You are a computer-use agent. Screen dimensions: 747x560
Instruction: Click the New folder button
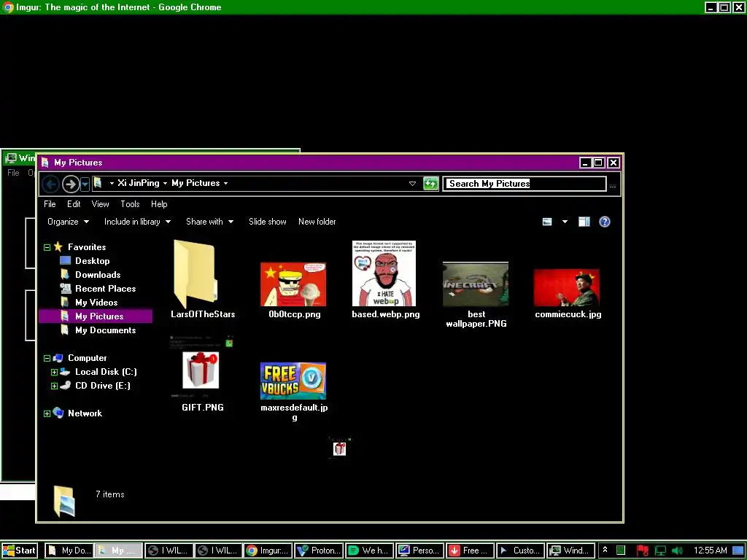click(317, 222)
